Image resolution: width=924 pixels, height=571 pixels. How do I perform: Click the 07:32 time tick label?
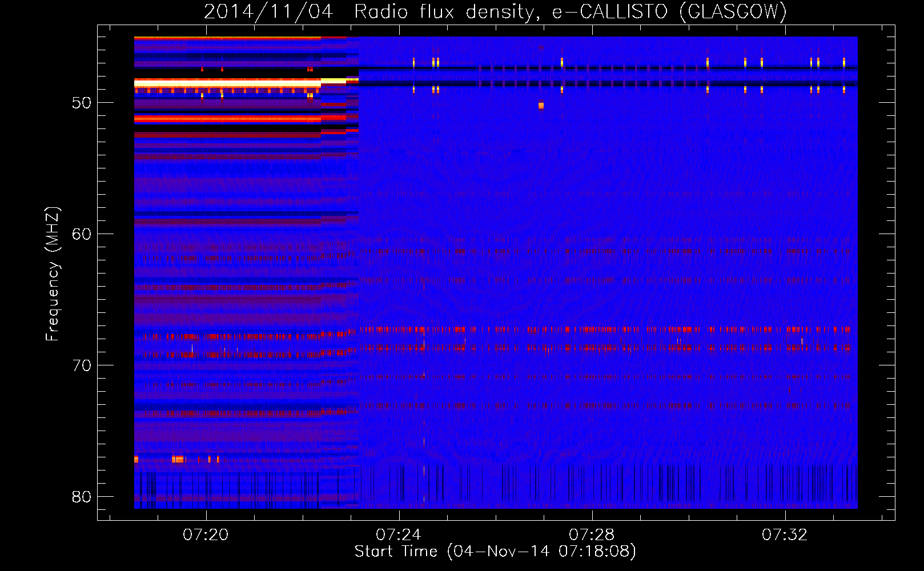point(785,535)
